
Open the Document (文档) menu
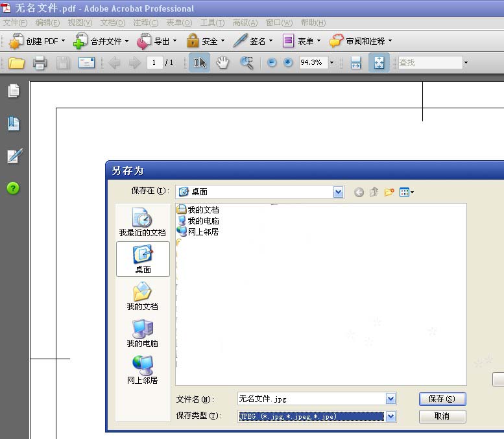click(x=112, y=23)
